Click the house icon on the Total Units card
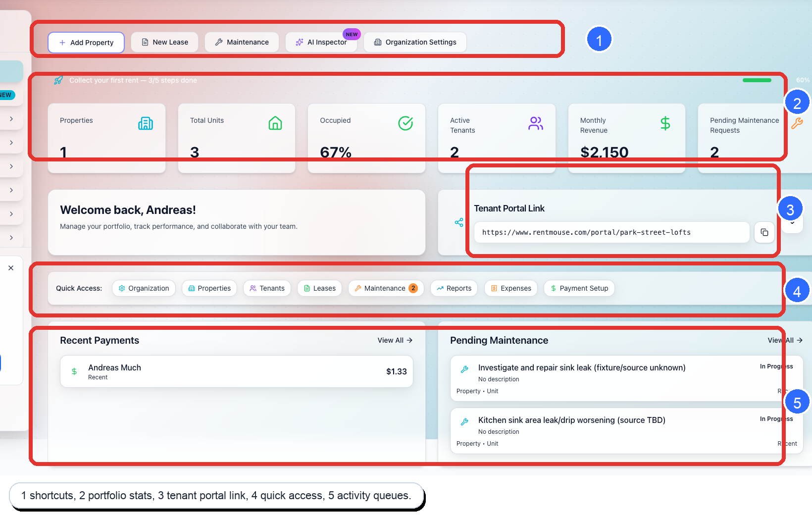Screen dimensions: 812x518 pyautogui.click(x=276, y=124)
